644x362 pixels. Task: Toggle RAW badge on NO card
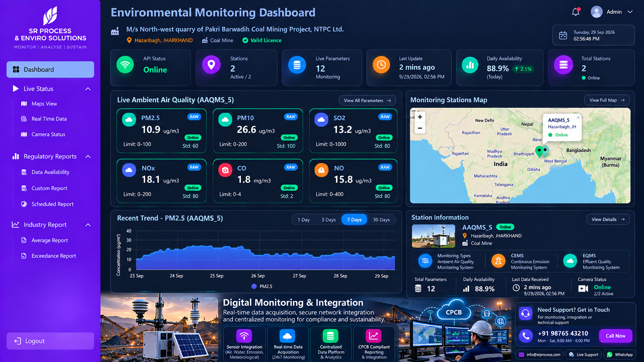tap(385, 167)
